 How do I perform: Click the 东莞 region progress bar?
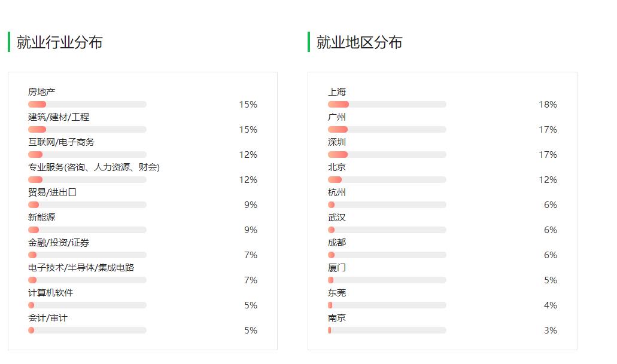pyautogui.click(x=387, y=305)
